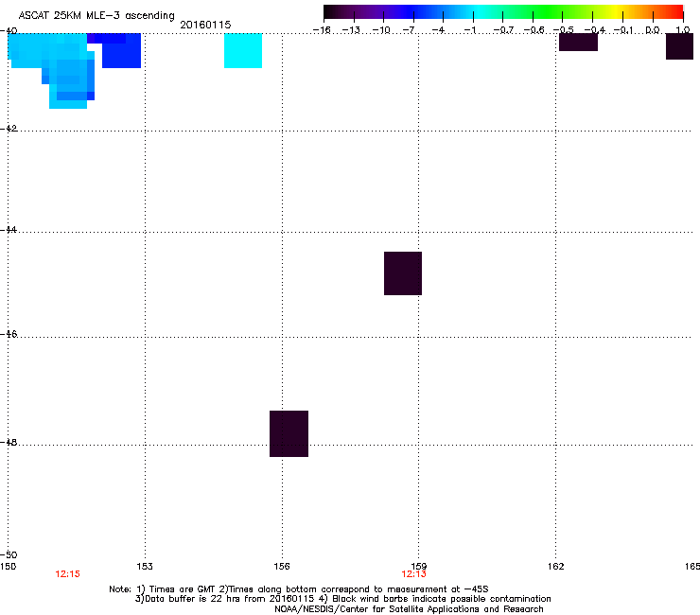
Task: Click the color scale value '-0.1'
Action: [624, 30]
